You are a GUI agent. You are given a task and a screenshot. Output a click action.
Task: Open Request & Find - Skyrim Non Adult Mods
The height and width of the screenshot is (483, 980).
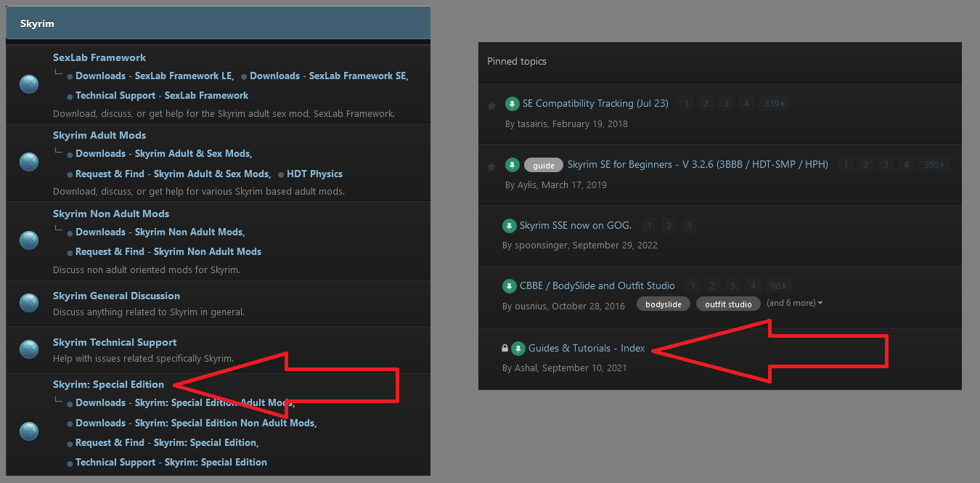[x=168, y=251]
